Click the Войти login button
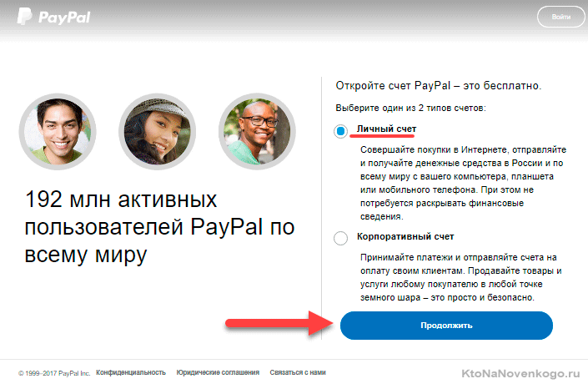 [561, 17]
